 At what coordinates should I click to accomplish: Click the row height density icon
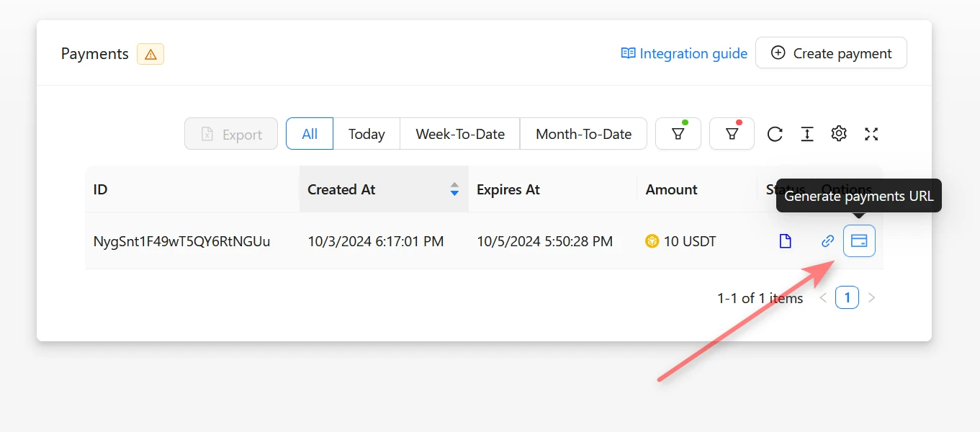coord(807,134)
